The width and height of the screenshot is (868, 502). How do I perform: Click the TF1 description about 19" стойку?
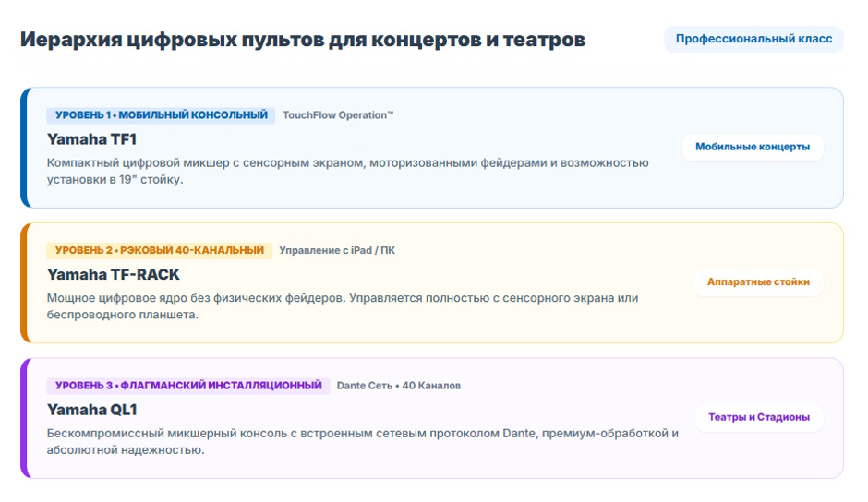[347, 171]
